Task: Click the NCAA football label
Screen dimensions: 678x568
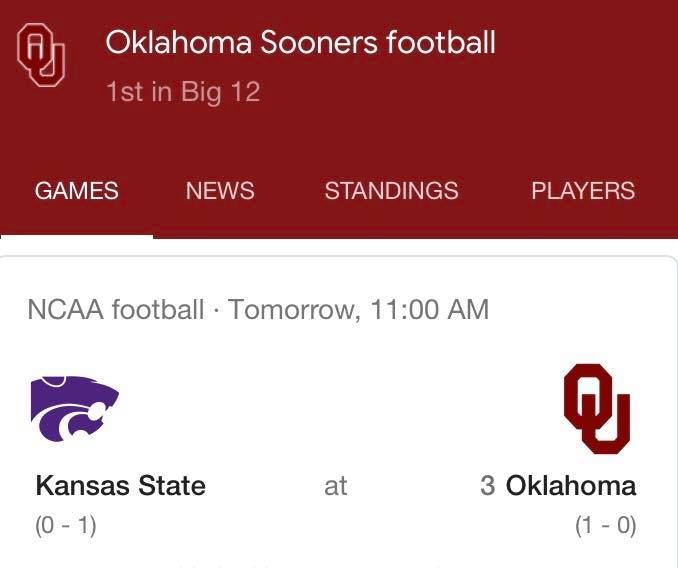Action: click(115, 310)
